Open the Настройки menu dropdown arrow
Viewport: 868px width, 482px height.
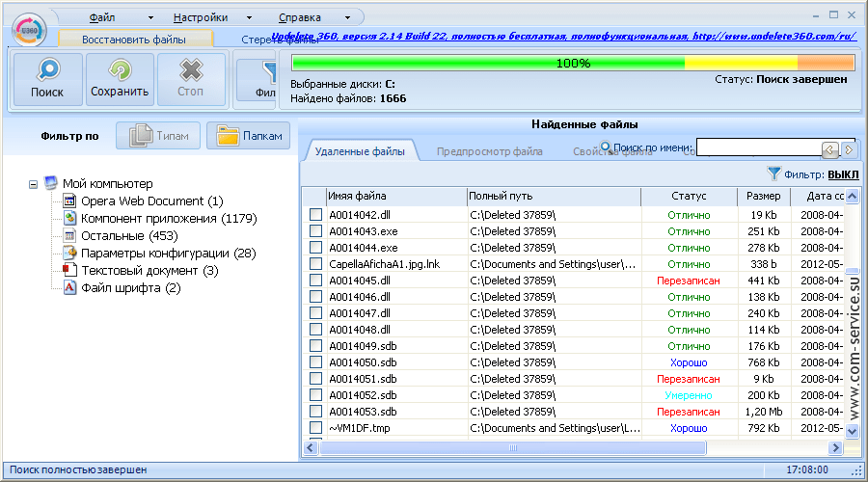click(249, 17)
